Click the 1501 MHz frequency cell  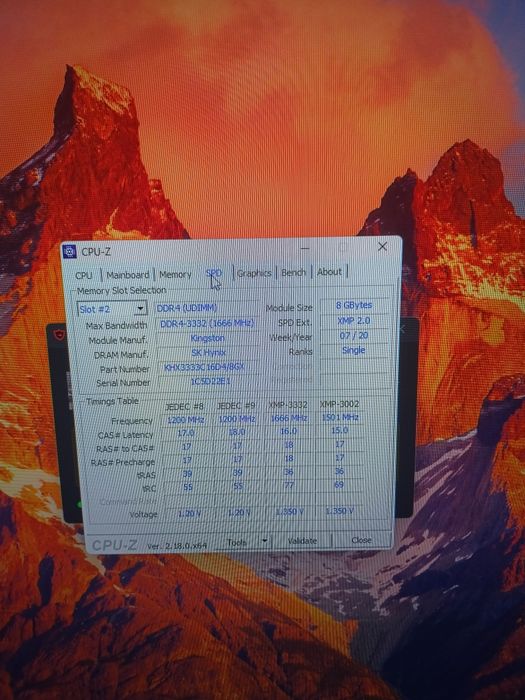340,418
